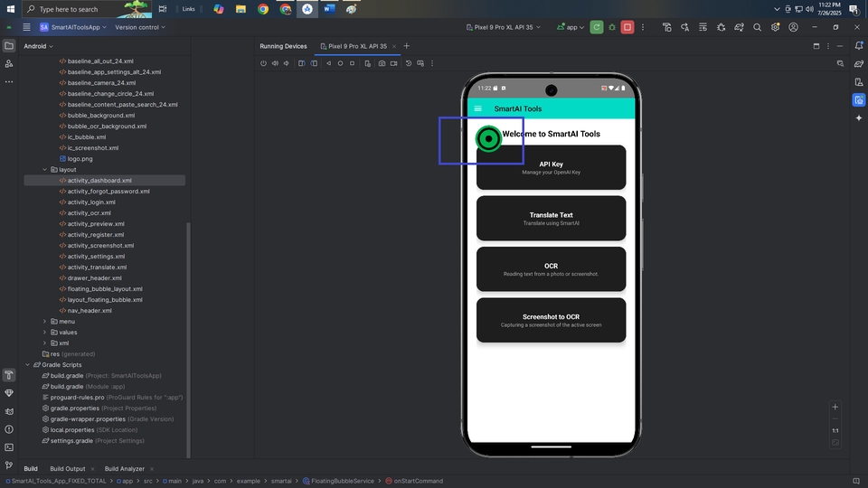Select logo.png in drawable list

80,159
